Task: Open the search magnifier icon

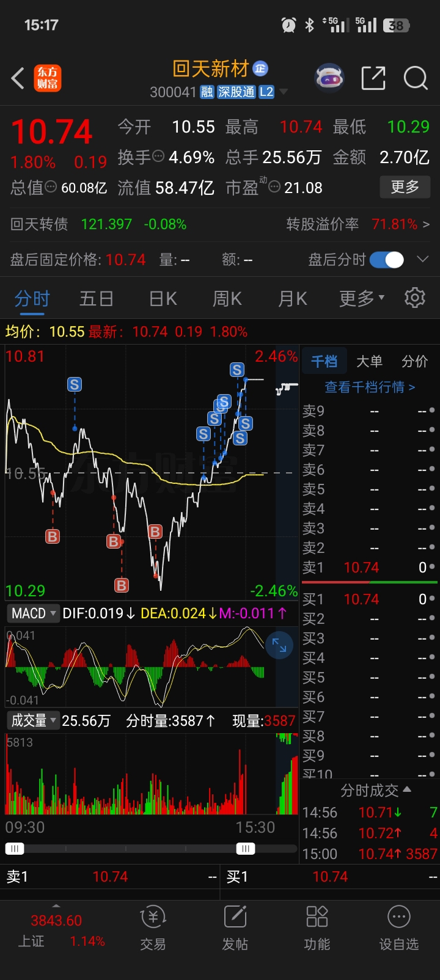Action: coord(416,78)
